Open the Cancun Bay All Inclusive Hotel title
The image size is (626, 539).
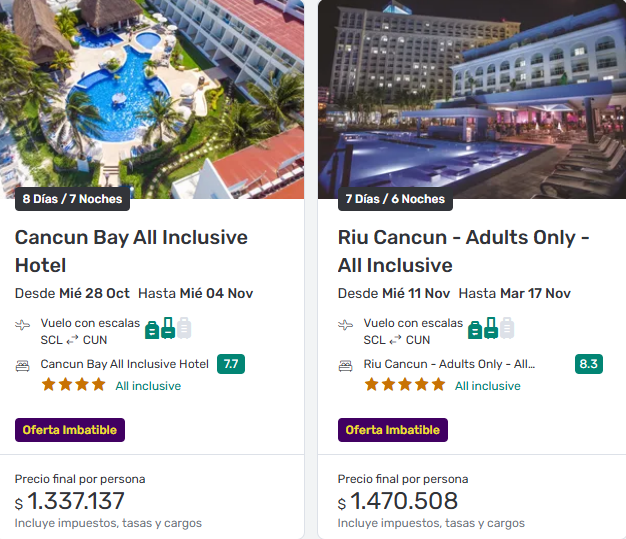(131, 251)
